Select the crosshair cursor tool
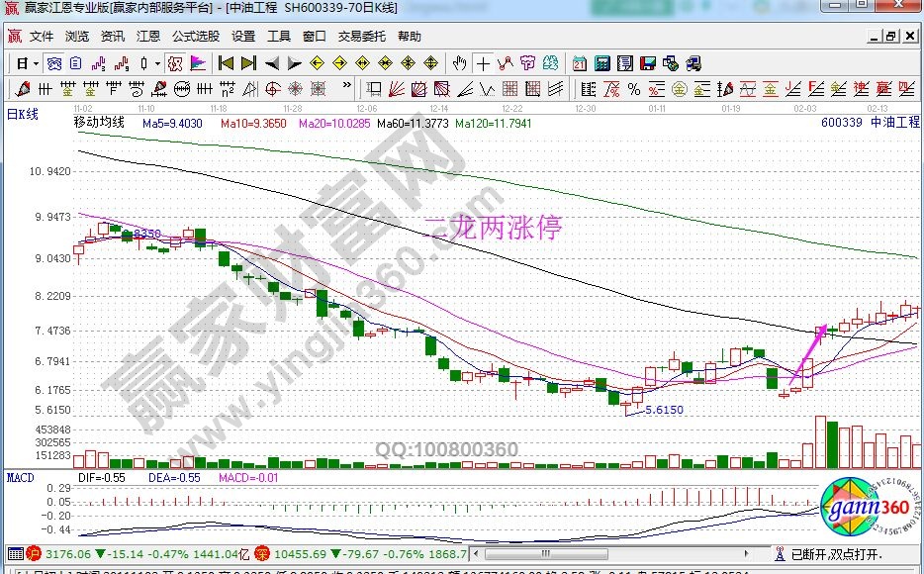The height and width of the screenshot is (574, 924). click(483, 63)
